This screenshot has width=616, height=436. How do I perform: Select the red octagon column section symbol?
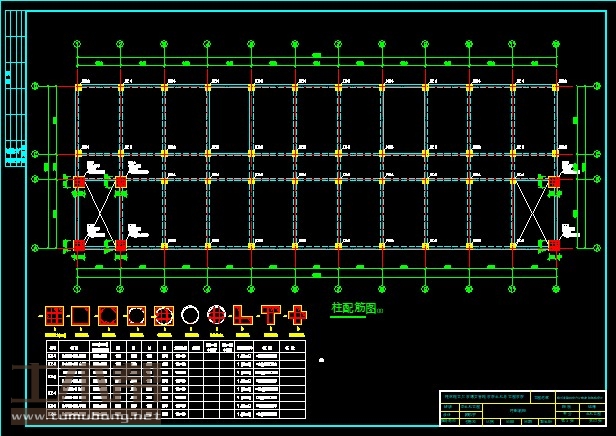(108, 316)
